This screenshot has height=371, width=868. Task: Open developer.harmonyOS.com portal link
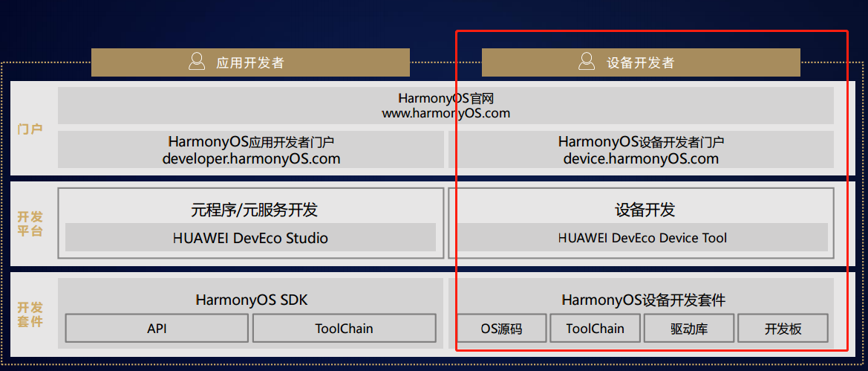[x=251, y=159]
